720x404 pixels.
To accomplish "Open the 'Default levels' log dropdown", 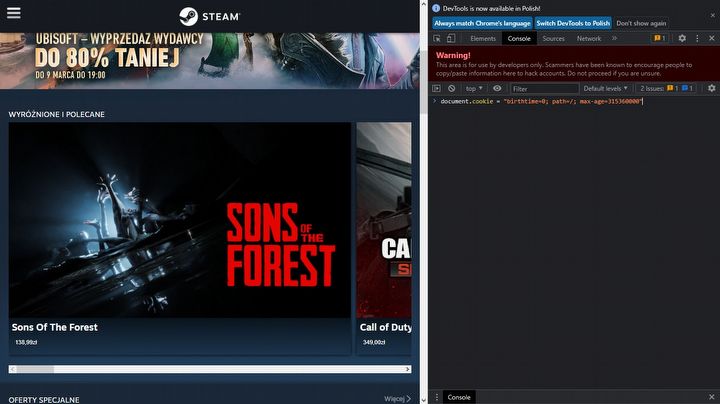I will 605,88.
